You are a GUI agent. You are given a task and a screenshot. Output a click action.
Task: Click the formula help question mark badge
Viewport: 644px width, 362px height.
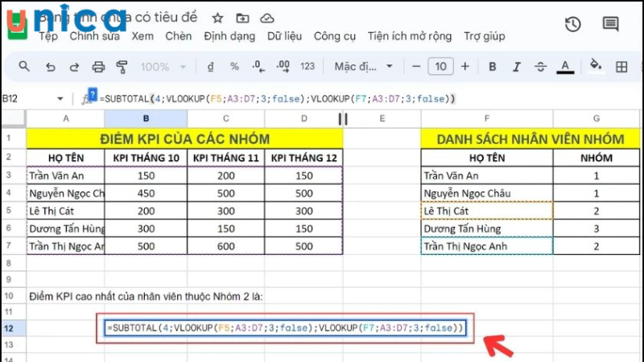pyautogui.click(x=93, y=94)
